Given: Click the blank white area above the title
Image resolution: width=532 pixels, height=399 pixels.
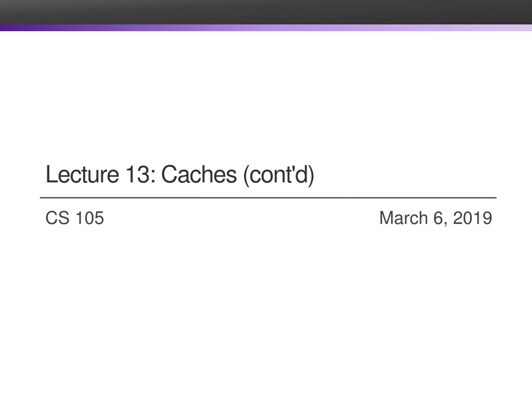Looking at the screenshot, I should 266,96.
